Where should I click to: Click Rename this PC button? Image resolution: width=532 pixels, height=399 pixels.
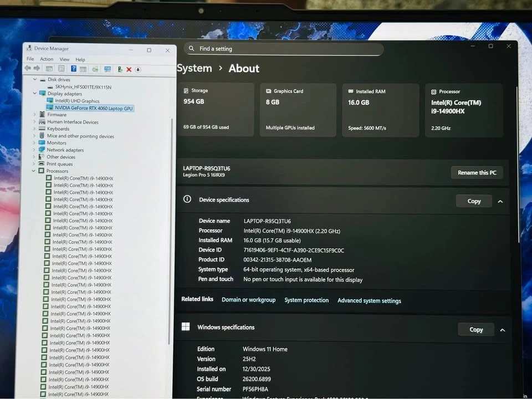pos(477,173)
